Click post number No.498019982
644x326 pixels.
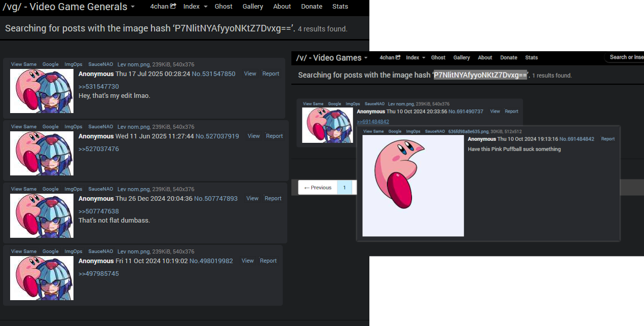(x=211, y=261)
